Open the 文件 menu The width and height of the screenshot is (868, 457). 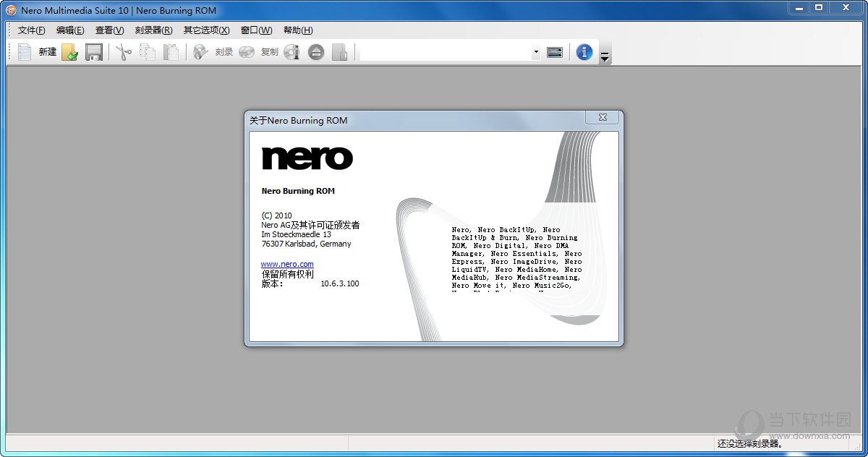(x=30, y=30)
